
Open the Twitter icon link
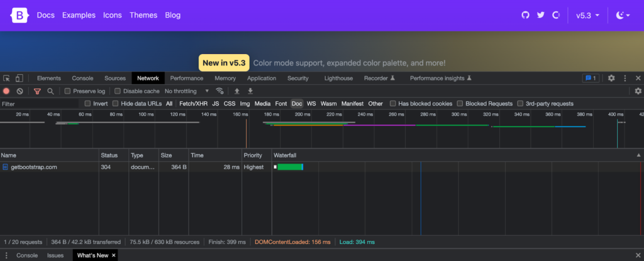[540, 15]
